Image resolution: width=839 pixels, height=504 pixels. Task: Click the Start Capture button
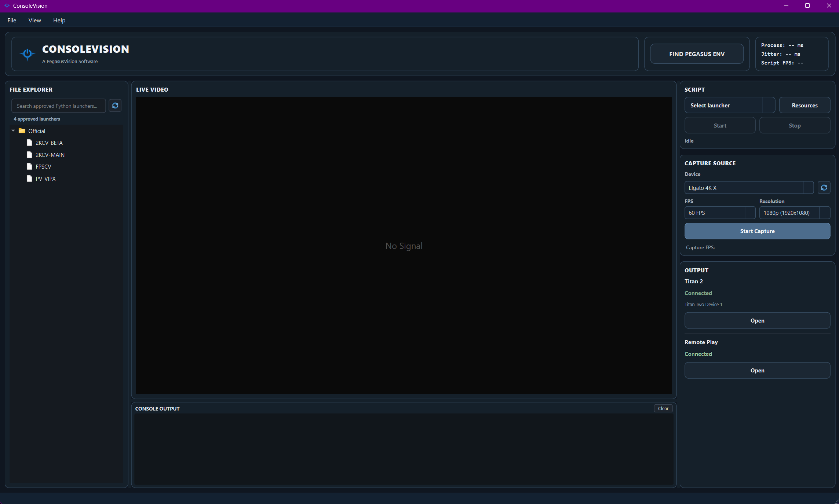757,231
